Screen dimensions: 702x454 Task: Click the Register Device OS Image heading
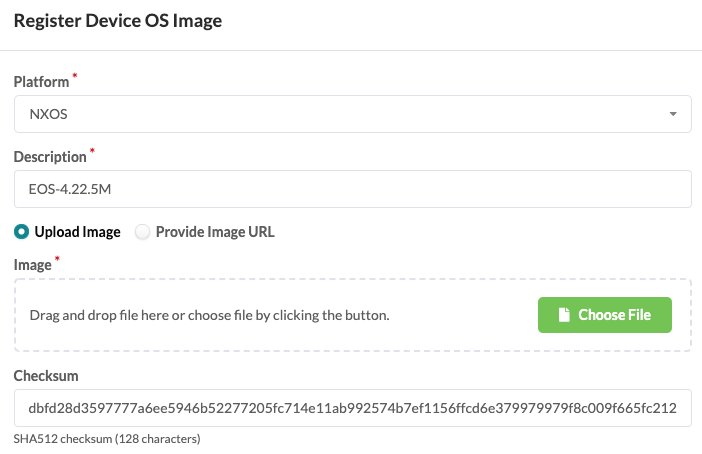coord(118,20)
